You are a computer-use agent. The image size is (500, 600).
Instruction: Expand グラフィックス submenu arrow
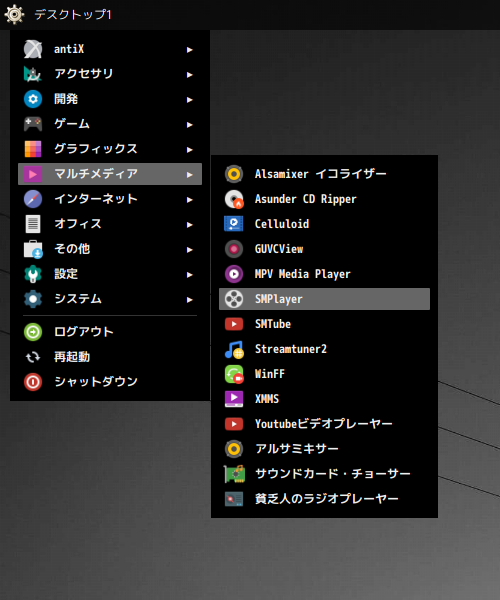(189, 150)
